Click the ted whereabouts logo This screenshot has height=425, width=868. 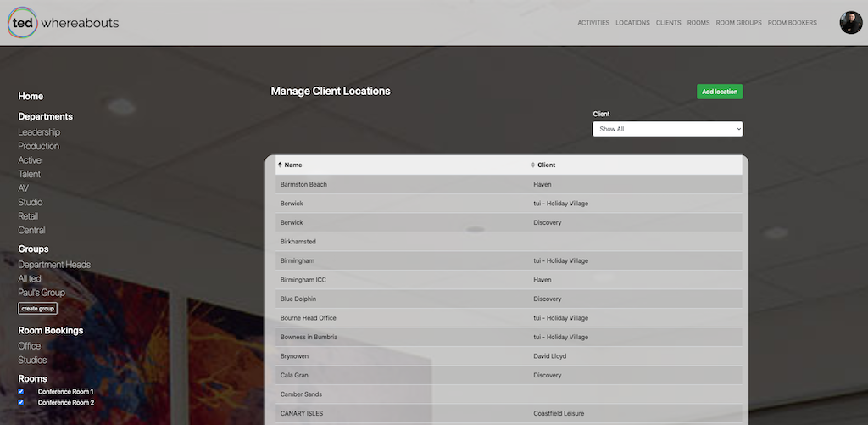64,23
